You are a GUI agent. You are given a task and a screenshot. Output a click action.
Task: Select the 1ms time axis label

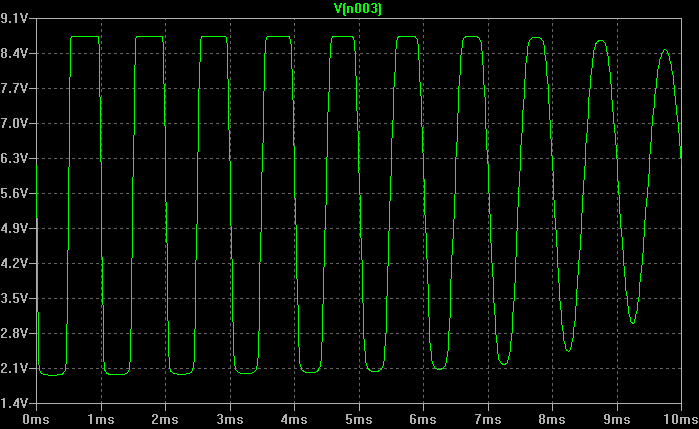click(101, 419)
